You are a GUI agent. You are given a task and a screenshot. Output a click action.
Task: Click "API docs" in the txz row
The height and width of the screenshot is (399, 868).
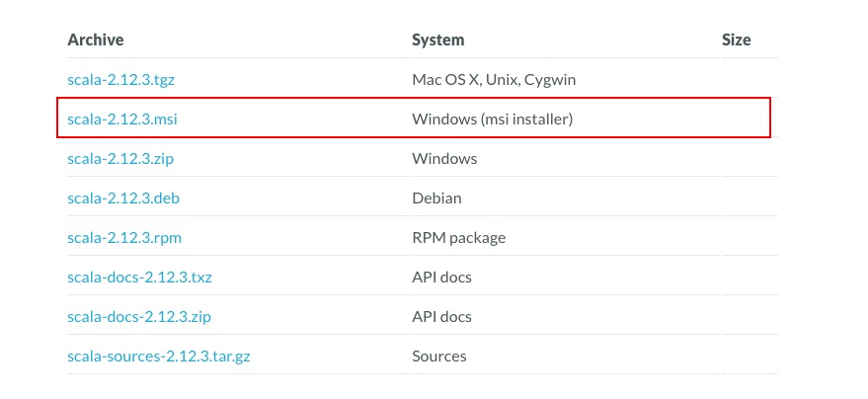pos(441,278)
